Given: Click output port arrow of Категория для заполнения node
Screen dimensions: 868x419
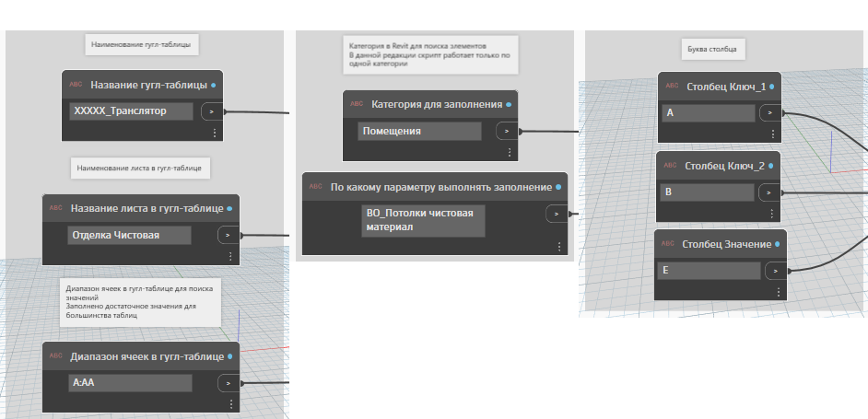Looking at the screenshot, I should 506,131.
